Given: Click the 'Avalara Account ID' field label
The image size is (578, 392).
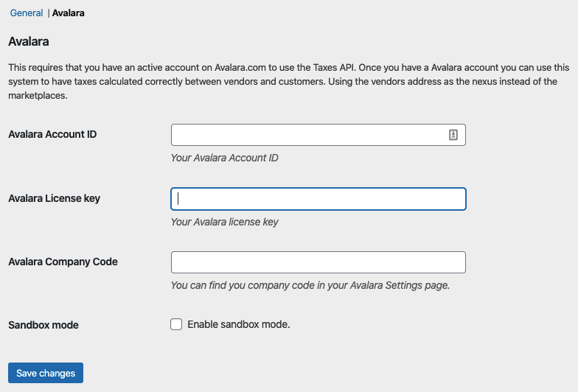Looking at the screenshot, I should coord(52,134).
